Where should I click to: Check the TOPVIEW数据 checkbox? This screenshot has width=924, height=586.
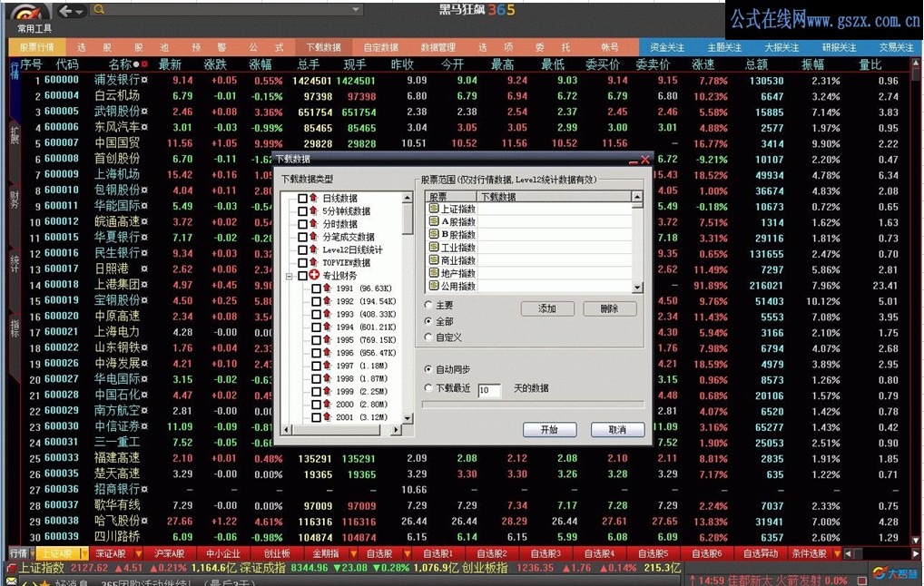(302, 263)
